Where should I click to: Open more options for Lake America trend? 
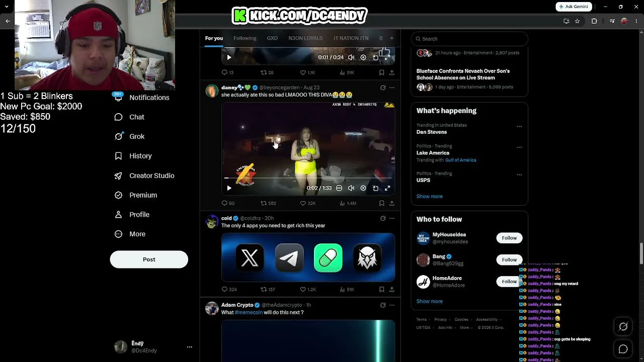[519, 147]
